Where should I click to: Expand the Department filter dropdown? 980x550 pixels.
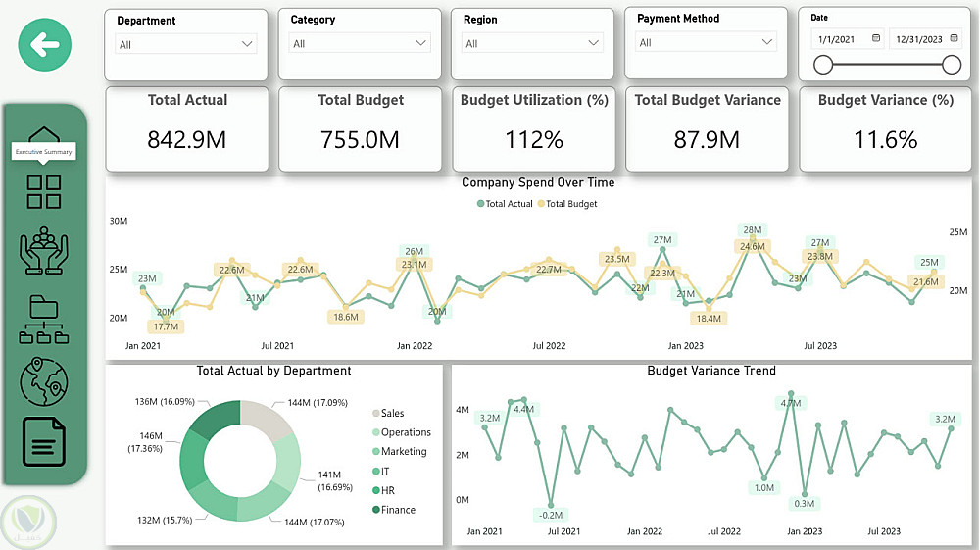[x=247, y=44]
